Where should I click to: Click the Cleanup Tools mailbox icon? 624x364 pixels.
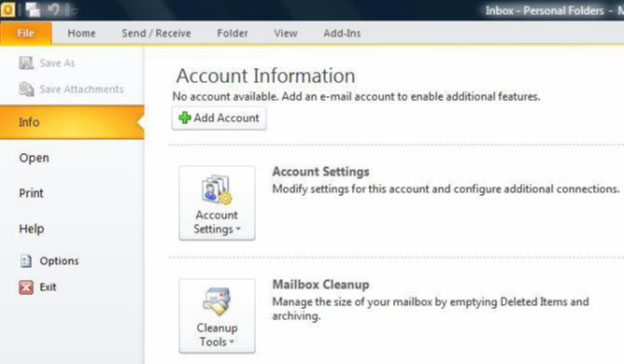[217, 302]
